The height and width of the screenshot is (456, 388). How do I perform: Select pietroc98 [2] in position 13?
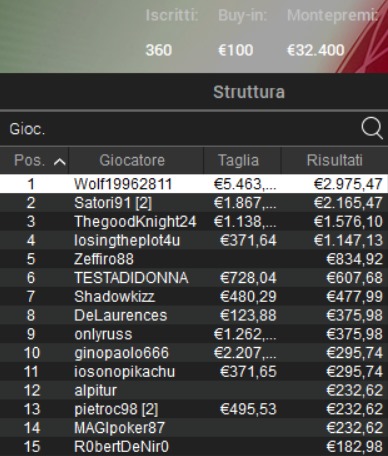tap(194, 409)
